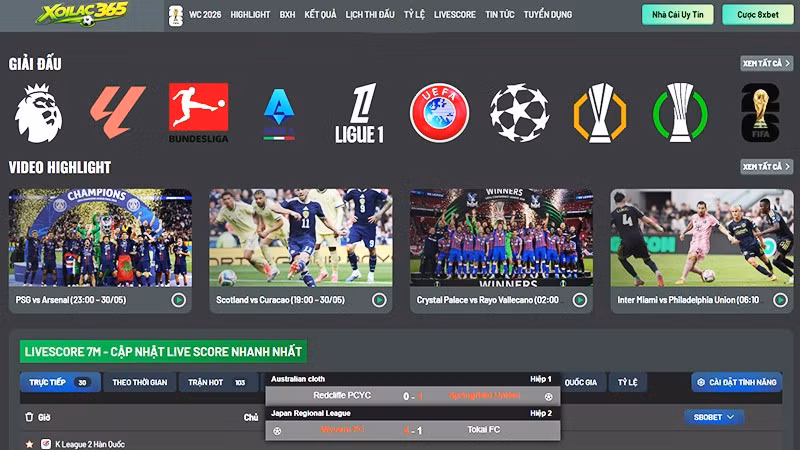Open the Lịch thi đấu menu
This screenshot has height=450, width=800.
(x=370, y=15)
